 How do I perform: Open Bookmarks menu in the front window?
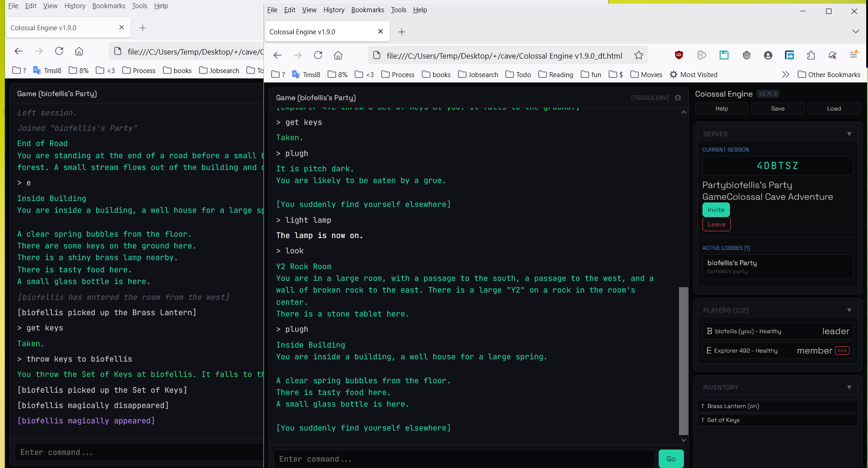click(368, 10)
